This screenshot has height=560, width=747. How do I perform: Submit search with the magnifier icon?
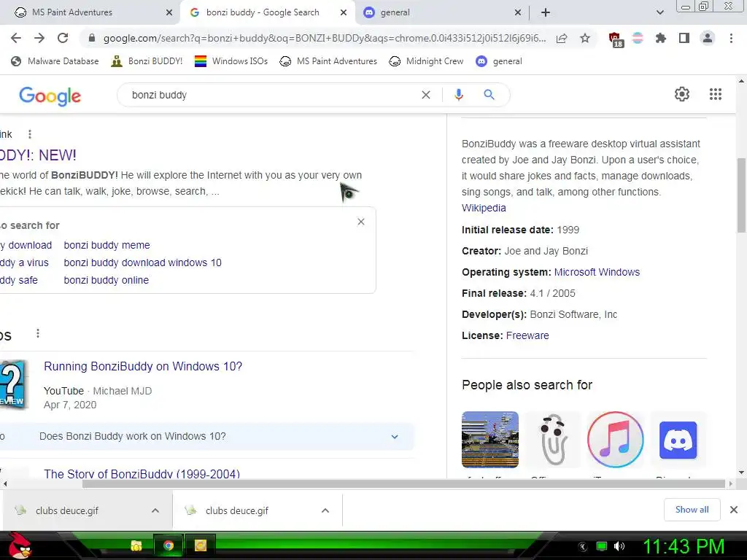coord(489,95)
